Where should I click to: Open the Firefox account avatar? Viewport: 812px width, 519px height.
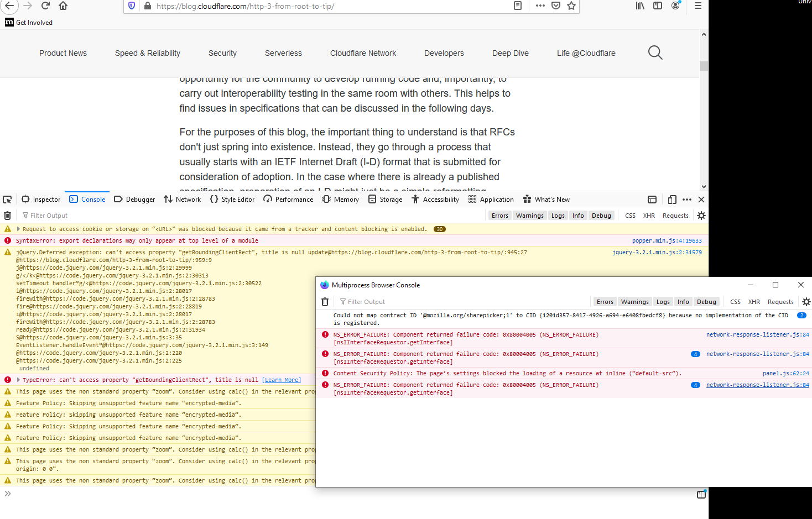675,6
